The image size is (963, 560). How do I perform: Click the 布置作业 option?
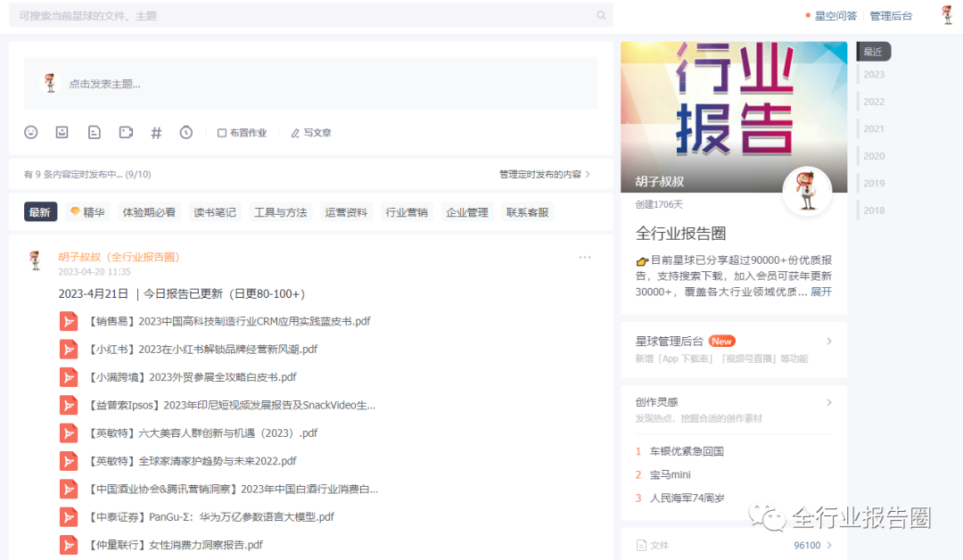242,133
